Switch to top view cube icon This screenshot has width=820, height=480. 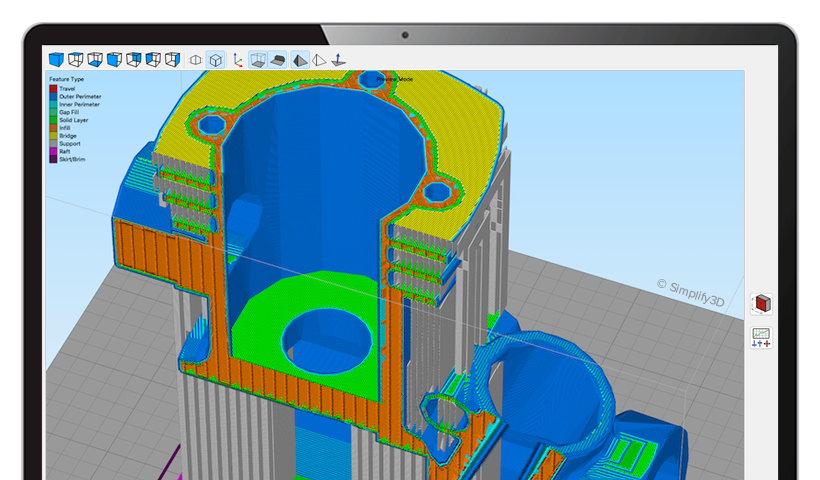pos(76,59)
